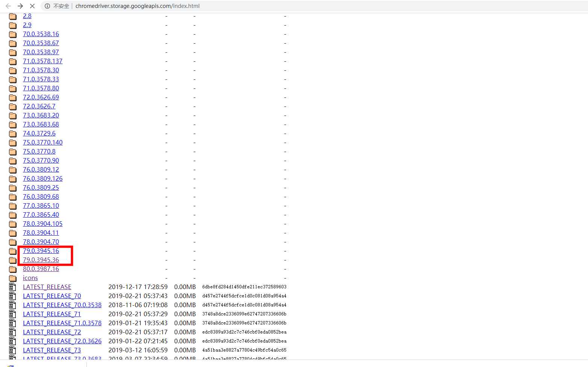This screenshot has width=588, height=367.
Task: Open the 76.0.3809.68 folder link
Action: click(41, 196)
